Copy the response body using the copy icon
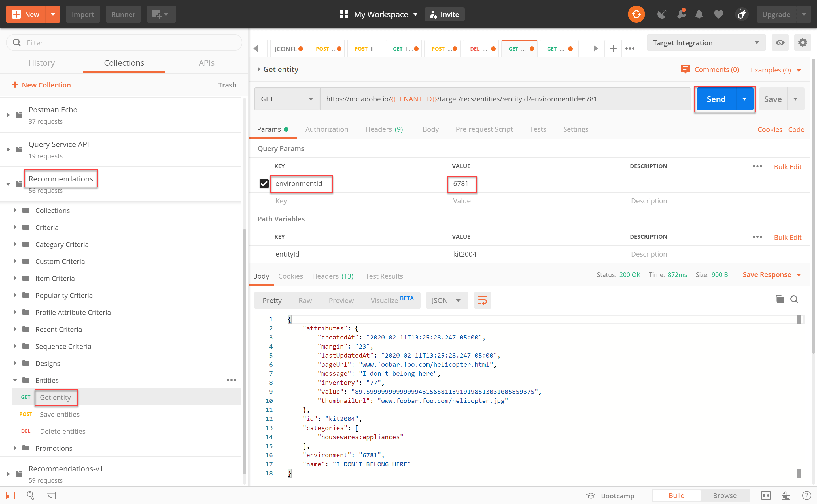 tap(779, 299)
